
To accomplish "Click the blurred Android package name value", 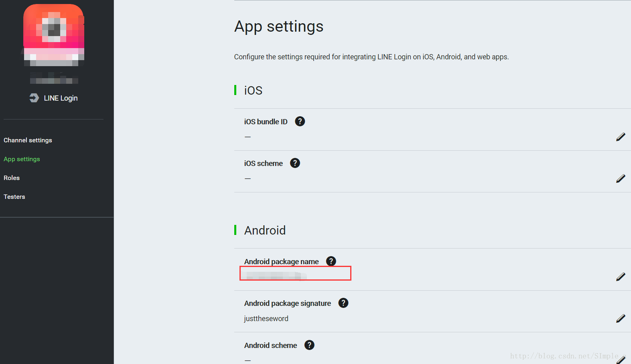I will pos(274,275).
